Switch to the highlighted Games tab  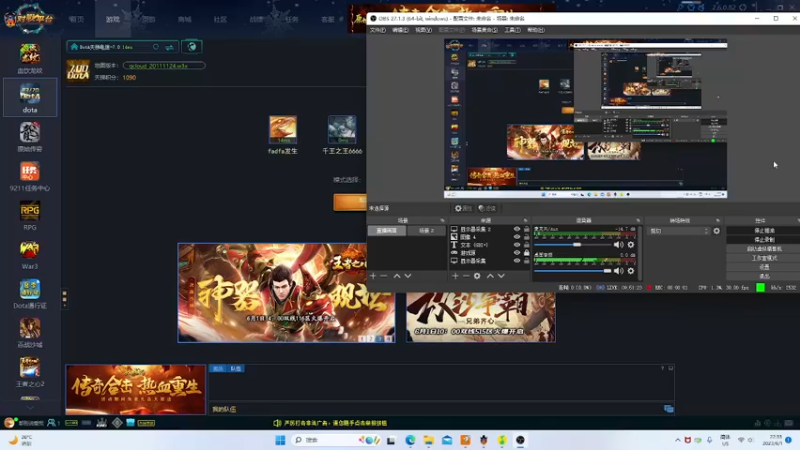click(x=113, y=19)
